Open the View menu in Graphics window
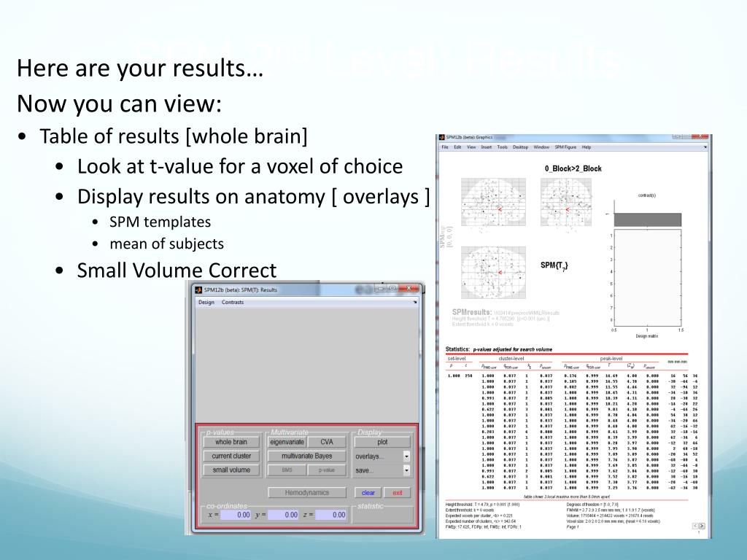The height and width of the screenshot is (560, 747). coord(471,147)
